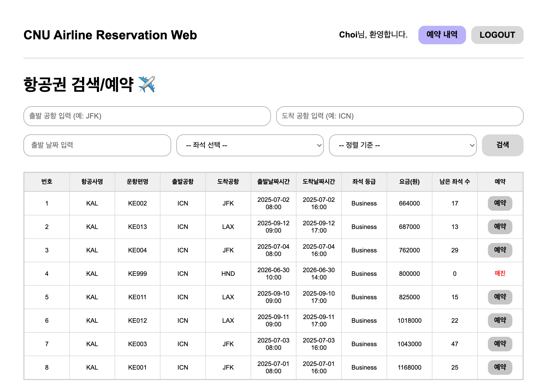Click the CNU Airline Reservation Web title
Viewport: 546px width, 392px height.
(x=110, y=35)
